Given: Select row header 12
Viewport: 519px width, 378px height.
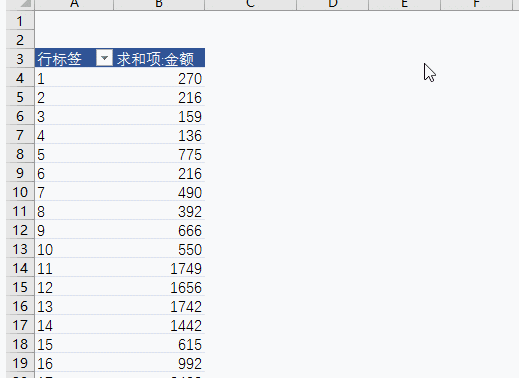Looking at the screenshot, I should (x=20, y=230).
